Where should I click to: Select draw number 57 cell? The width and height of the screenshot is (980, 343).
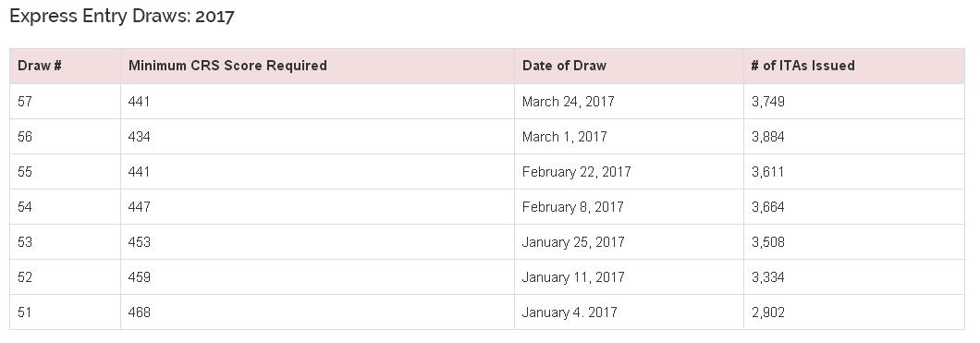pos(65,101)
